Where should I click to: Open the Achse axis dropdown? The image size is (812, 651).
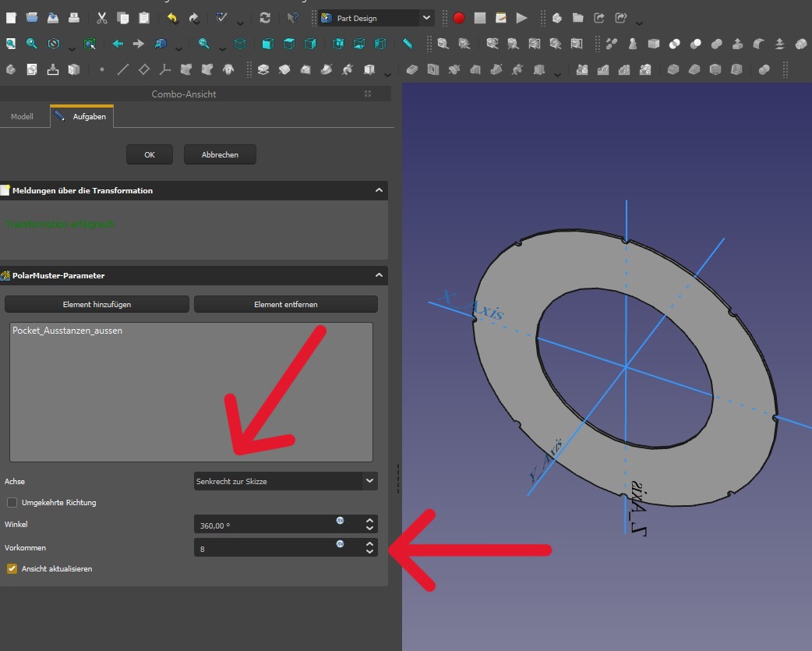(x=285, y=482)
